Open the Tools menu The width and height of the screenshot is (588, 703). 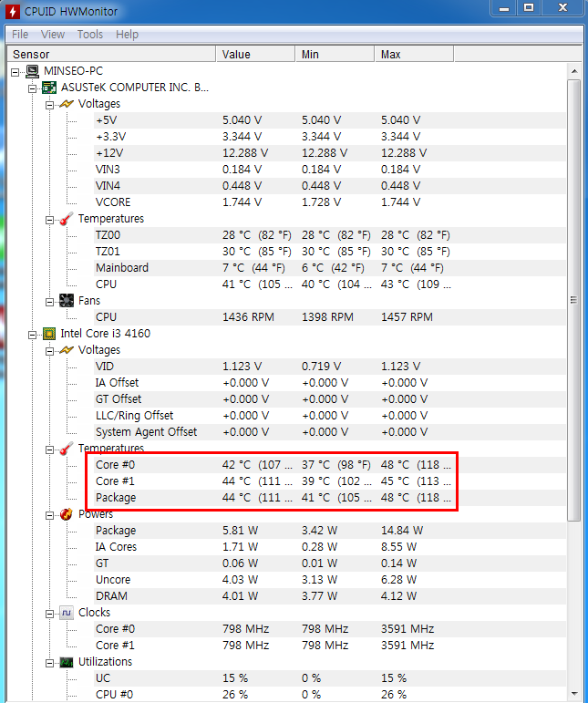[89, 34]
